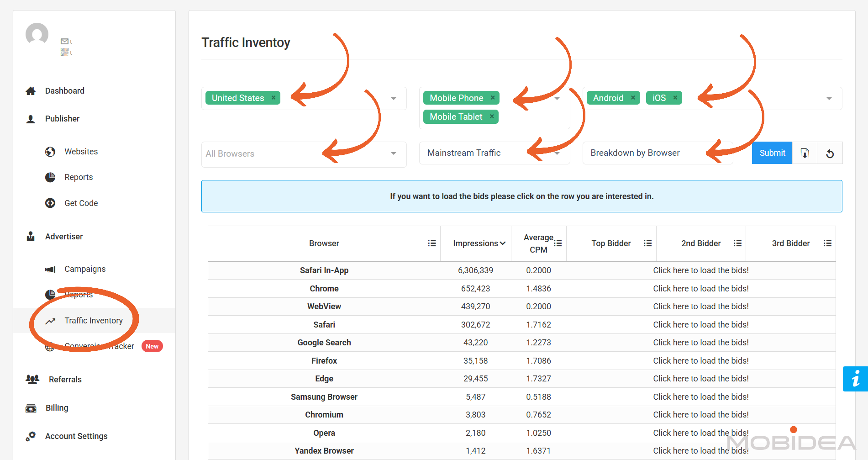Load bids for the Samsung Browser row
868x460 pixels.
(701, 397)
